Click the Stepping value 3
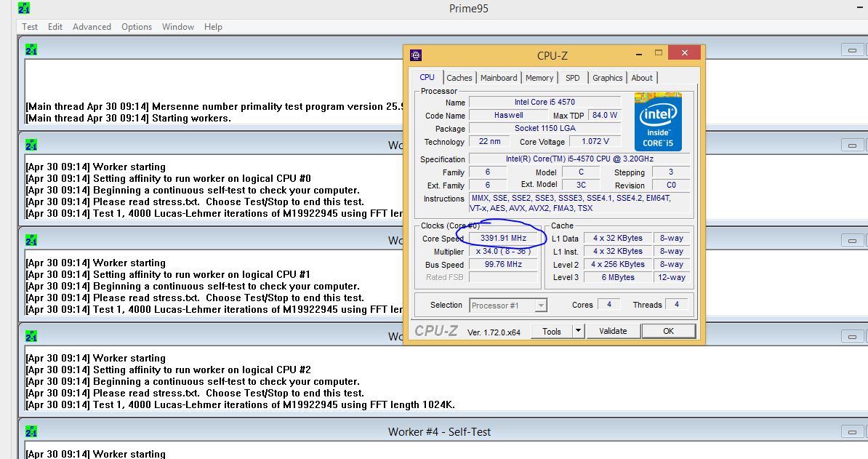This screenshot has width=868, height=459. 671,172
